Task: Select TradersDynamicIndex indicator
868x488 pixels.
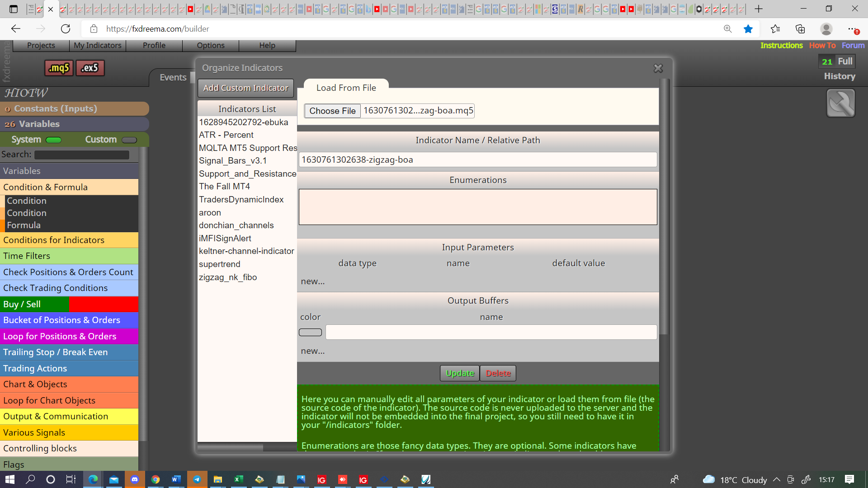Action: pos(241,199)
